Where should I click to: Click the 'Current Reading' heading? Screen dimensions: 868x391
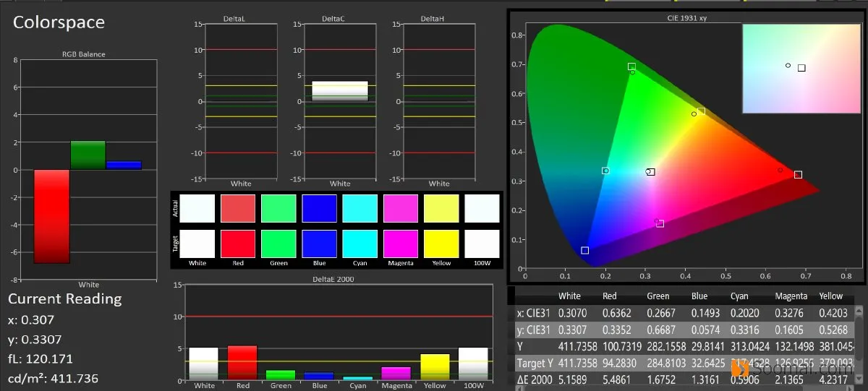coord(65,298)
